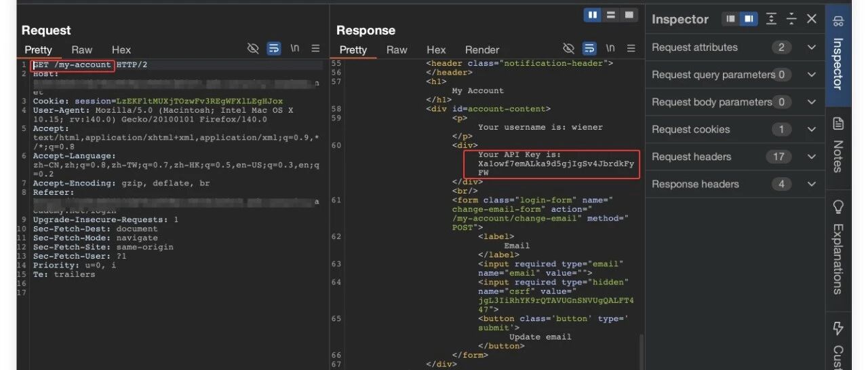Open the Inspector sidebar tab

838,54
